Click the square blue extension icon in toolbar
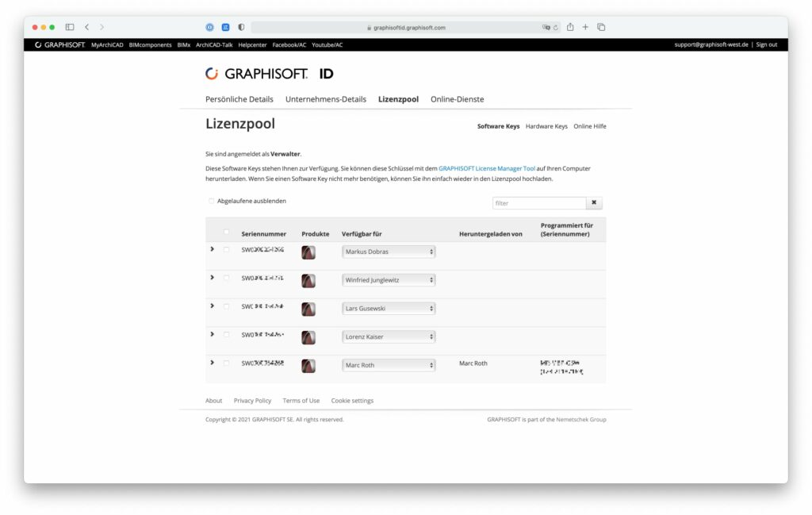The height and width of the screenshot is (515, 812). [x=226, y=27]
